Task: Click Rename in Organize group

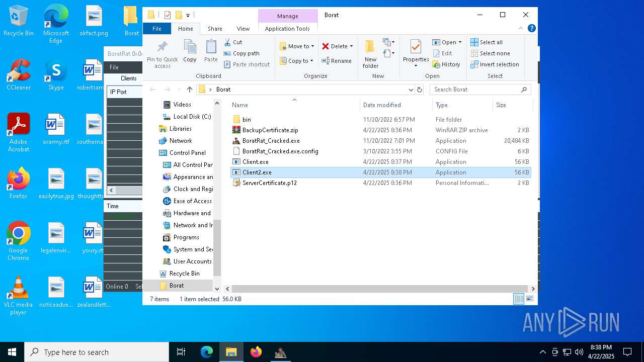Action: (337, 61)
